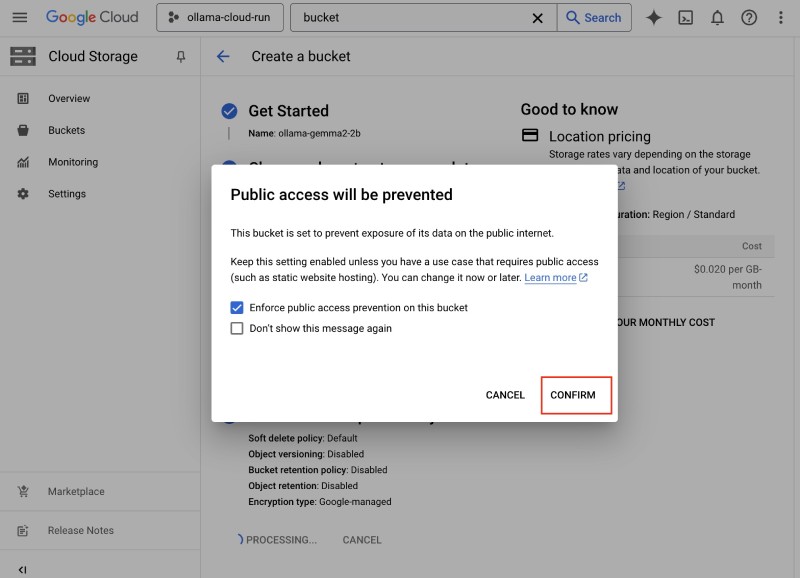This screenshot has height=578, width=800.
Task: Open the notifications bell
Action: pyautogui.click(x=717, y=18)
